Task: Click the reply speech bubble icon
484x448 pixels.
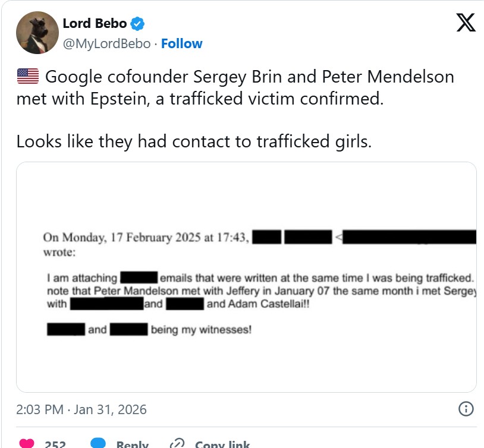Action: click(98, 443)
